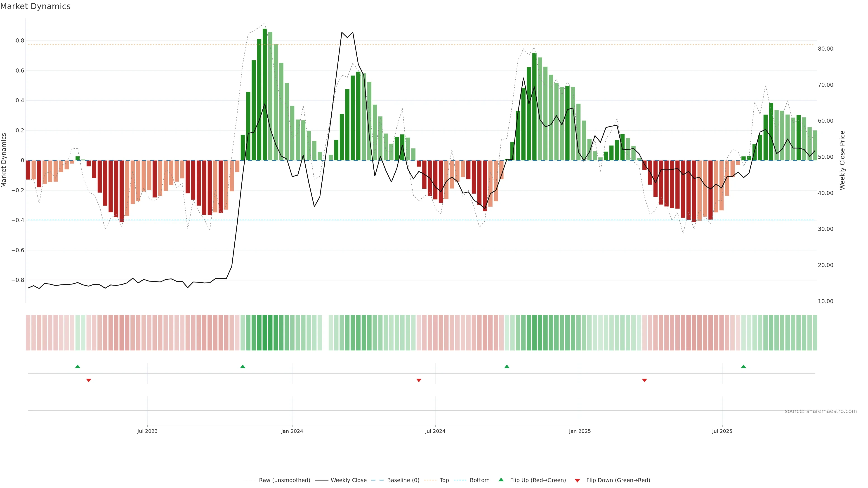Click the Weekly Close Price axis title
This screenshot has height=488, width=868.
(x=842, y=160)
